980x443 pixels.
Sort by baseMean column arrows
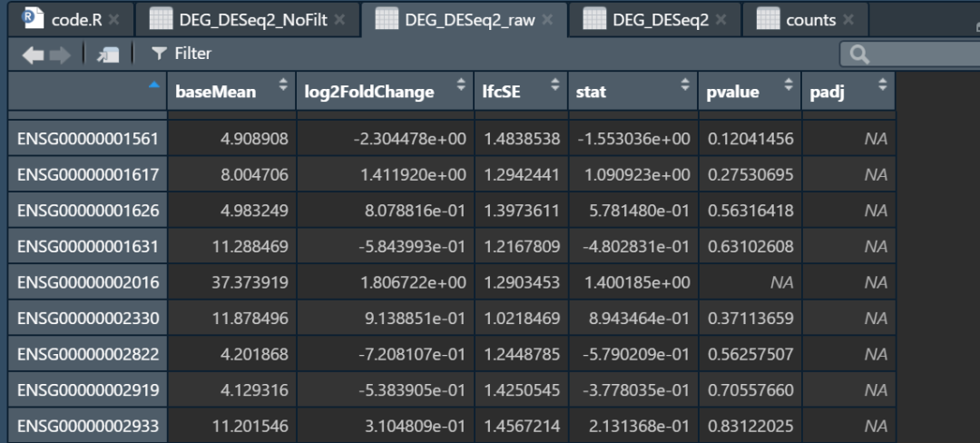[x=283, y=85]
